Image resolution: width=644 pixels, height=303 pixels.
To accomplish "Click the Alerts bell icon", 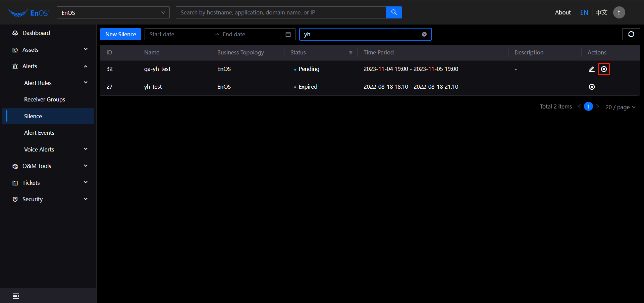I will coord(15,66).
